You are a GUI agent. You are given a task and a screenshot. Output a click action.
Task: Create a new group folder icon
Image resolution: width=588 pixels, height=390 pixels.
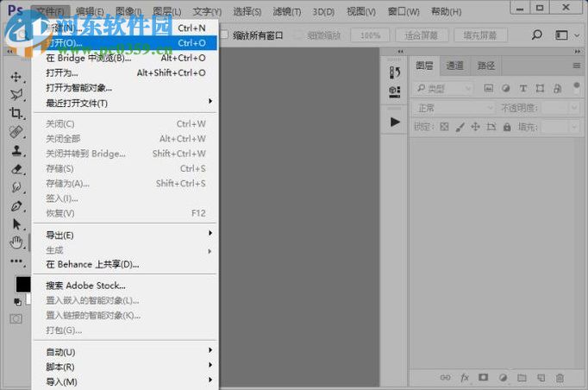click(522, 378)
